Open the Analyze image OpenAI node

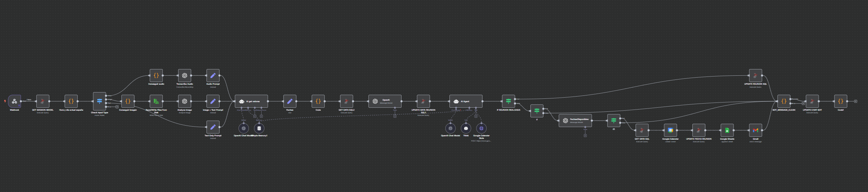[x=185, y=101]
